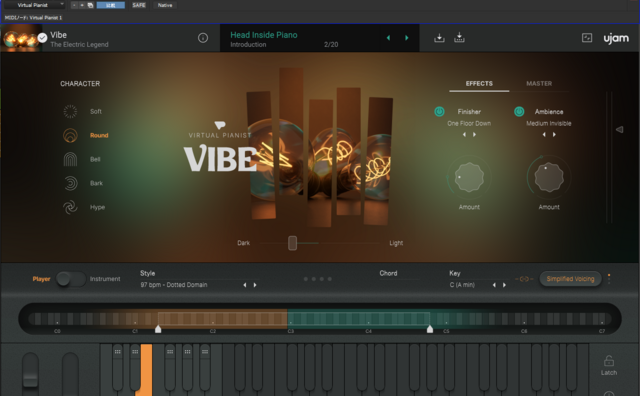This screenshot has width=640, height=396.
Task: Select the Round character icon
Action: (70, 135)
